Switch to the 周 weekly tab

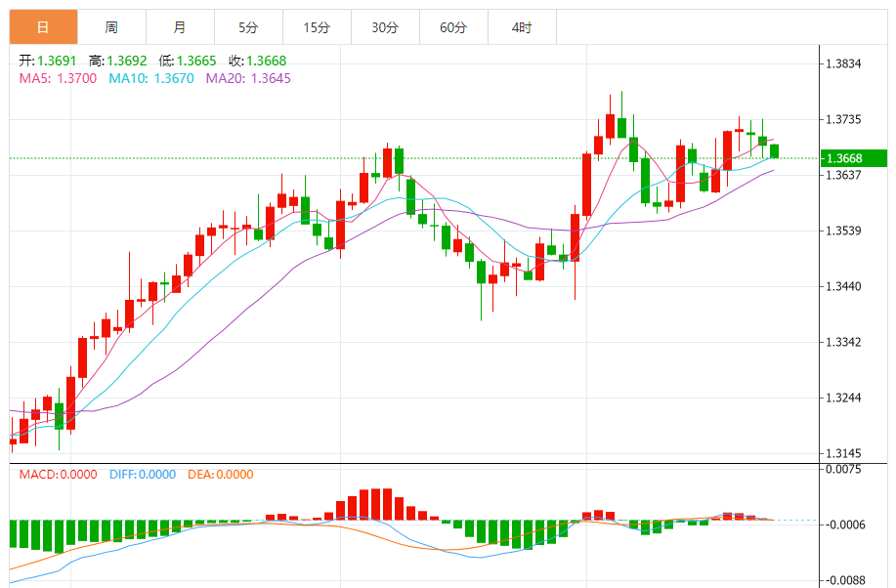(111, 26)
